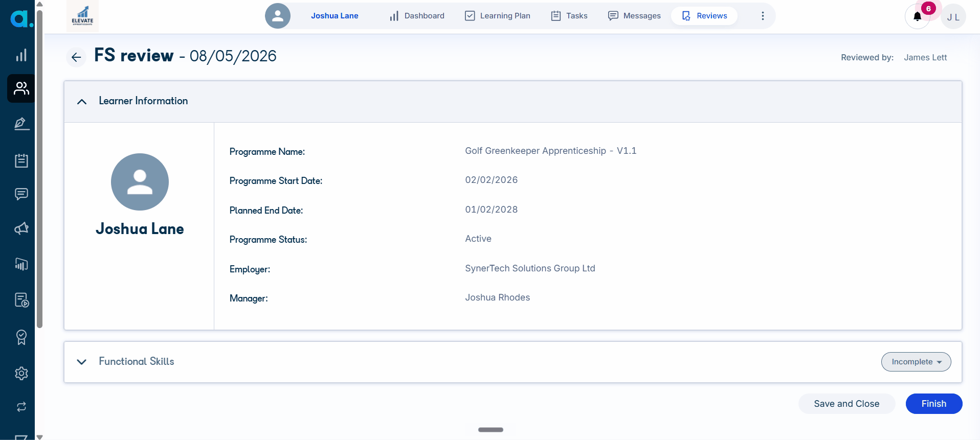Viewport: 980px width, 440px height.
Task: Click the Programme Name: label
Action: 267,152
